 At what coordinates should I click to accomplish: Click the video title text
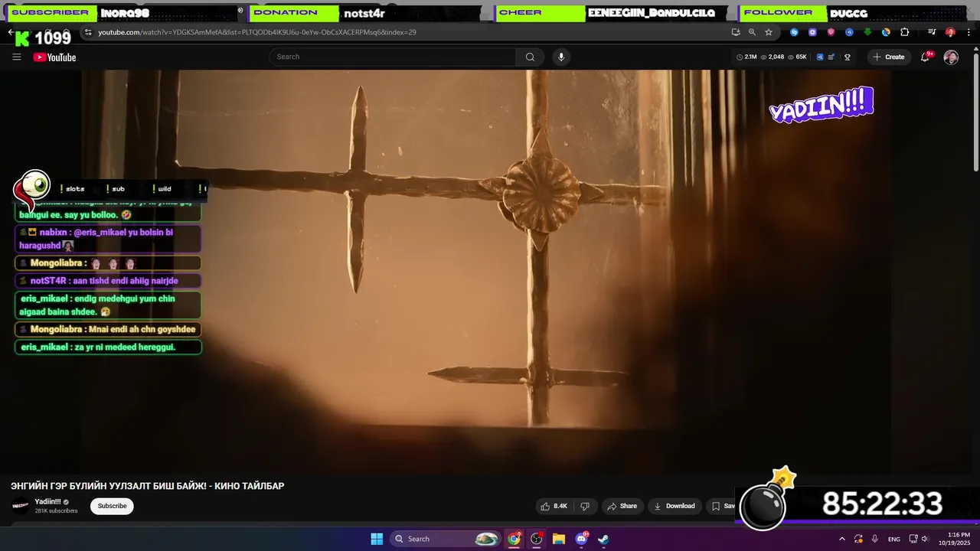(x=147, y=486)
